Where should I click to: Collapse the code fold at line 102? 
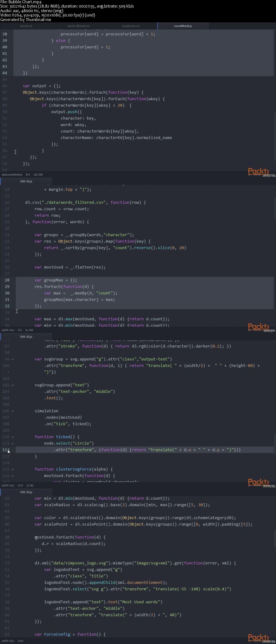(12, 385)
